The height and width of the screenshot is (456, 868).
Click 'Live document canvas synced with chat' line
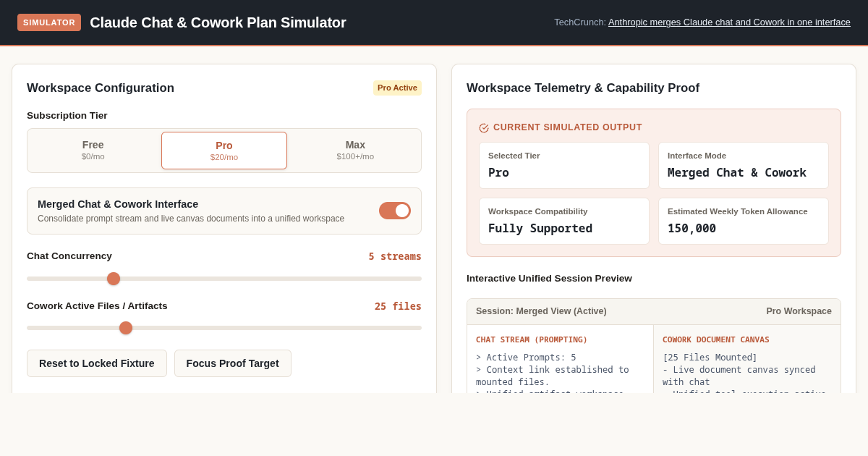(x=739, y=376)
